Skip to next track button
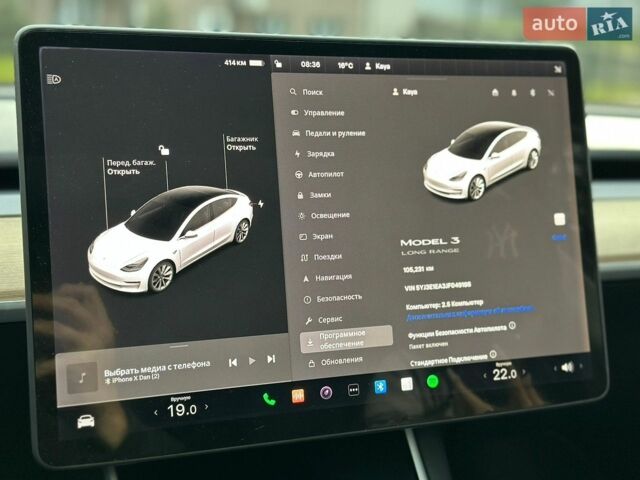This screenshot has height=480, width=640. pyautogui.click(x=271, y=359)
